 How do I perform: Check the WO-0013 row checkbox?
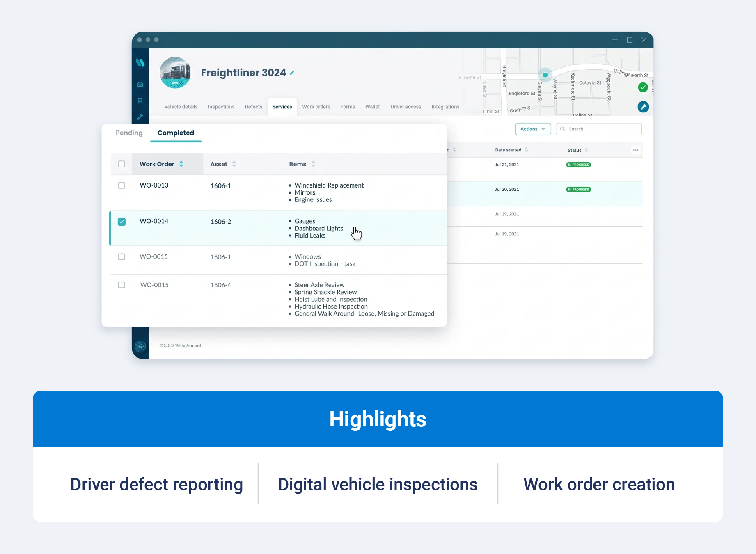[x=121, y=185]
